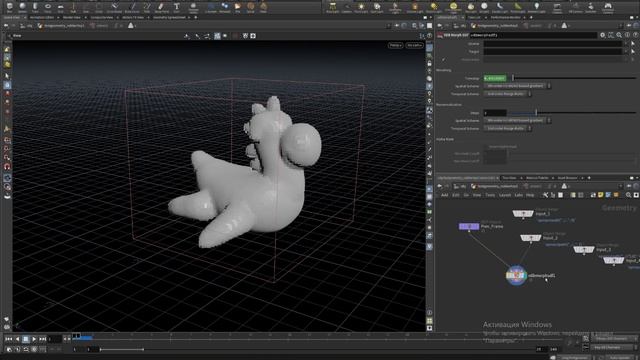Open Renormalization Spatial Scheme dropdown
640x360 pixels.
point(517,120)
